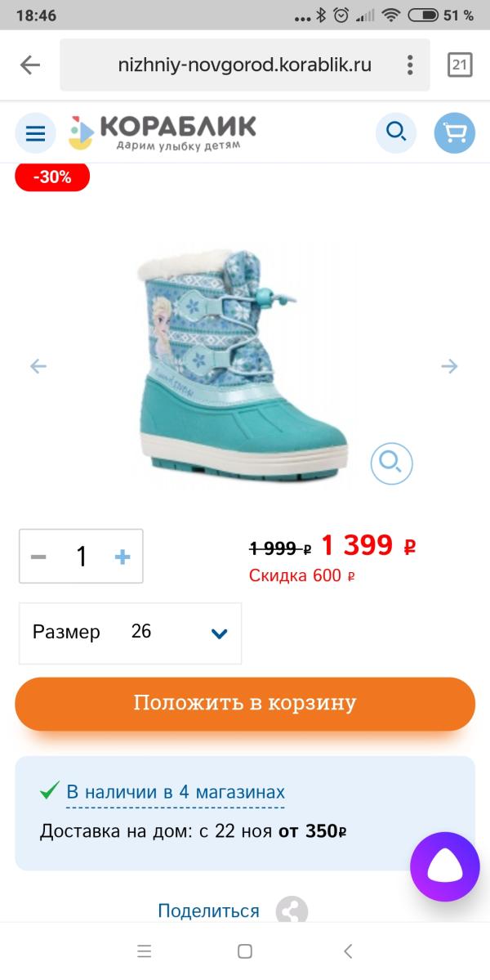This screenshot has width=490, height=980.
Task: Tap the share icon beside Поделиться
Action: click(x=292, y=910)
